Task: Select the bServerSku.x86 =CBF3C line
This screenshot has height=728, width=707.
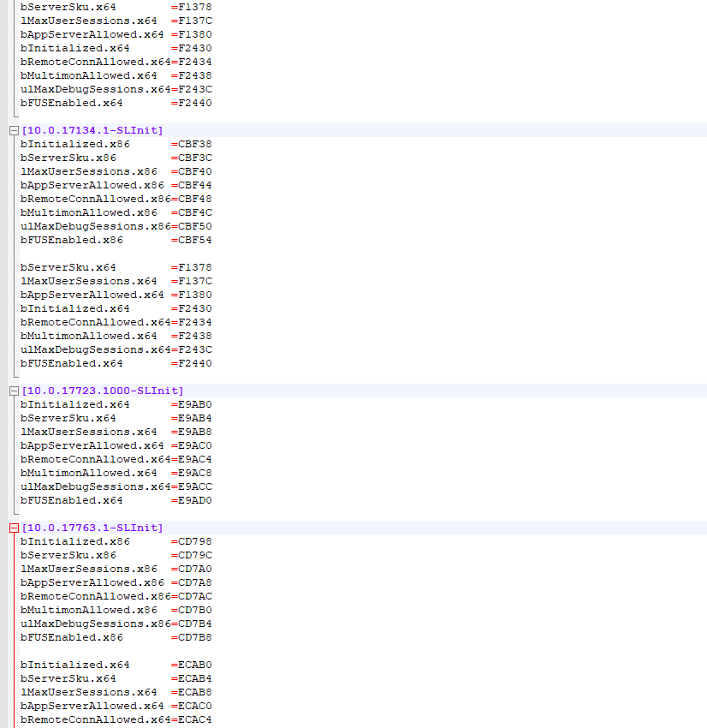Action: click(116, 158)
